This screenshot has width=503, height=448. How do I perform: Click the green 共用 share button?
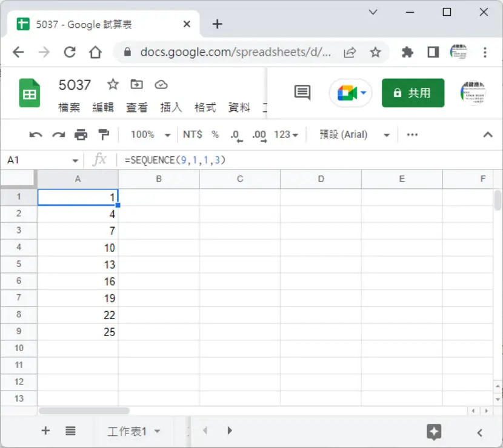(x=413, y=93)
